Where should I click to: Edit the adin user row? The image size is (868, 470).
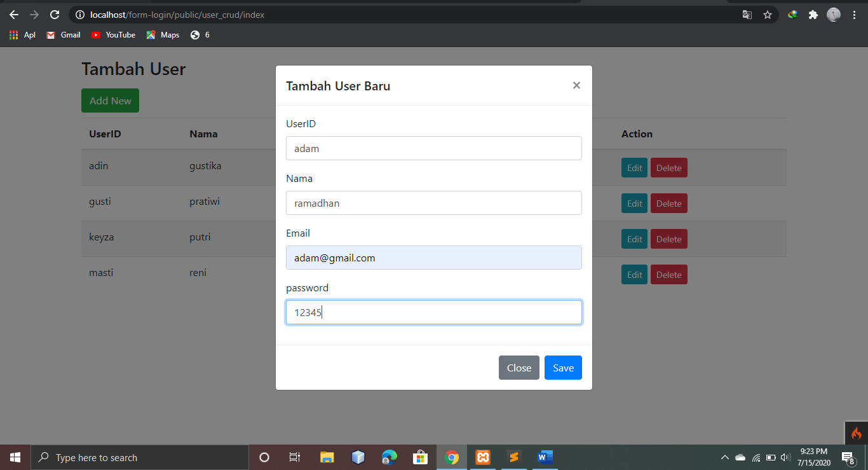(x=634, y=168)
